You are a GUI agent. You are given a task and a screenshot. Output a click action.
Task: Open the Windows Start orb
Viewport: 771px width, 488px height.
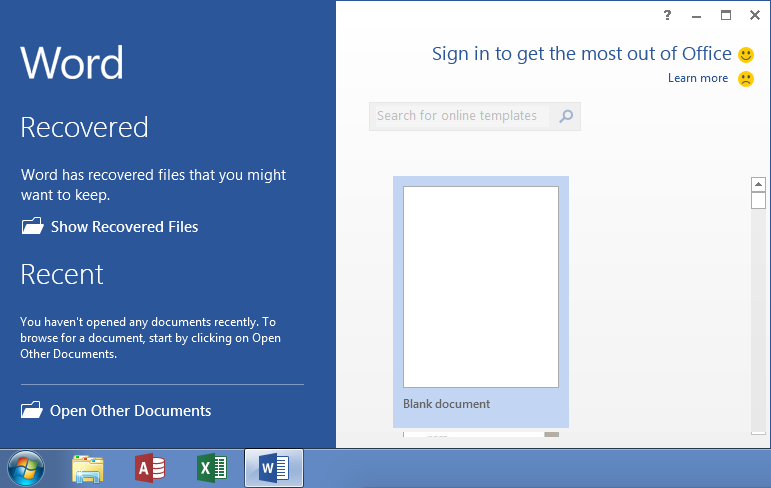(x=26, y=468)
